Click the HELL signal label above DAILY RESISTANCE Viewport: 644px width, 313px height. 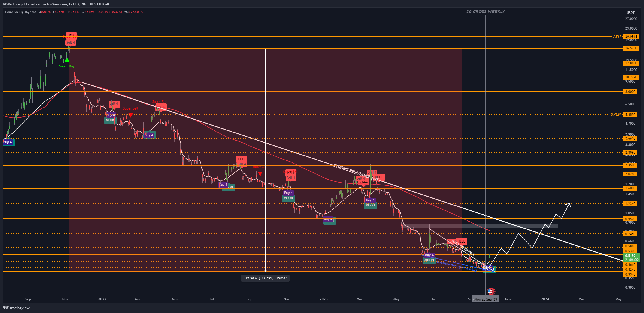(x=461, y=241)
